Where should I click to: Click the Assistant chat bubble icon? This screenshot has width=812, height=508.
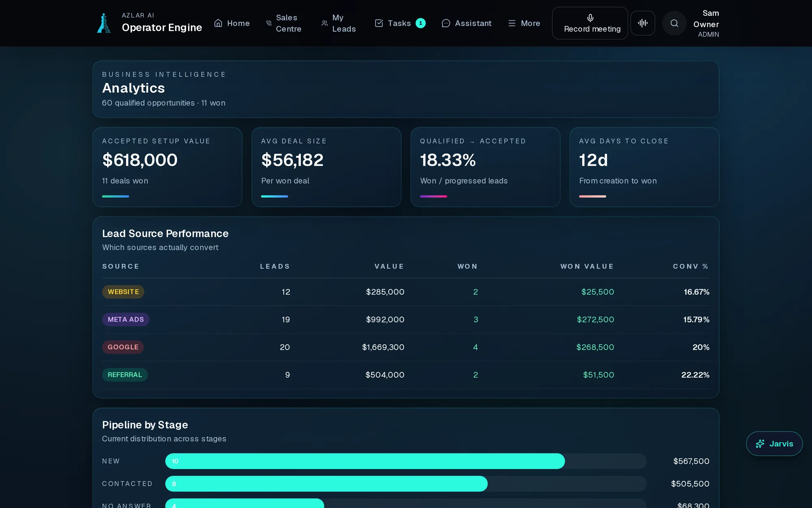(x=446, y=23)
